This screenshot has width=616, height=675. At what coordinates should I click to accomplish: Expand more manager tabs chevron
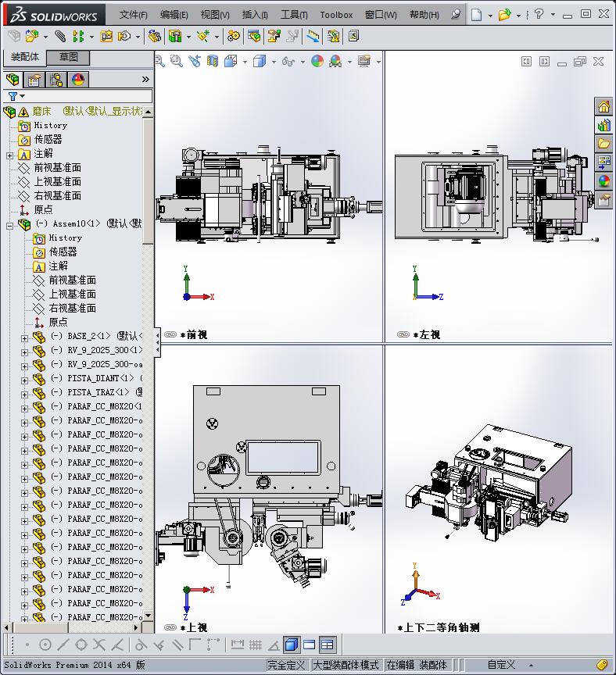click(x=145, y=79)
